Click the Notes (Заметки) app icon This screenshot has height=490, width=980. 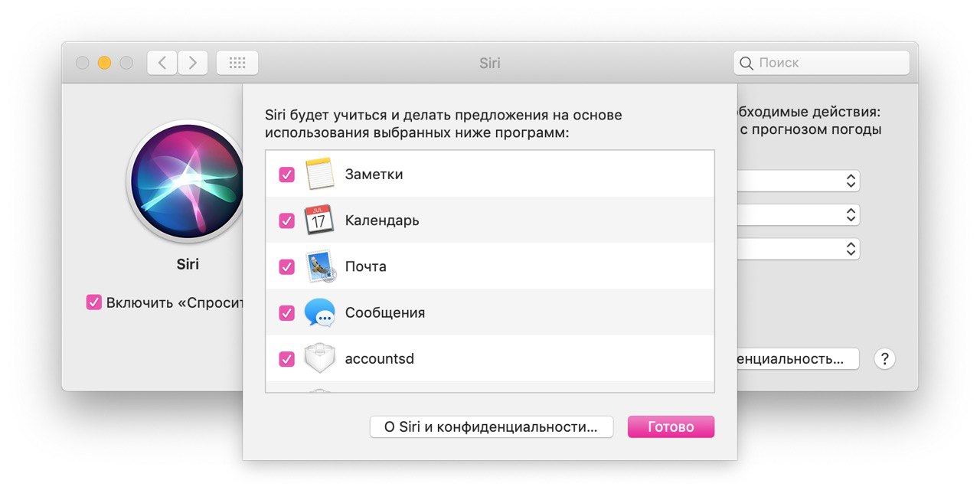pos(318,174)
